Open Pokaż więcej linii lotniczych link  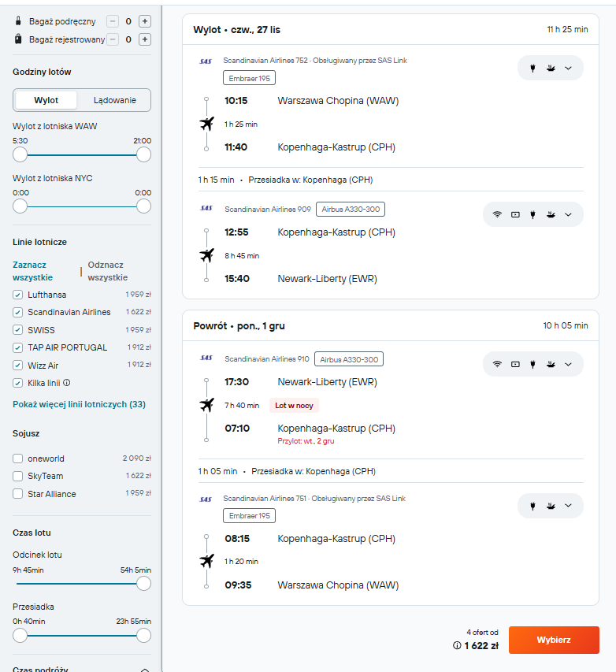click(79, 404)
